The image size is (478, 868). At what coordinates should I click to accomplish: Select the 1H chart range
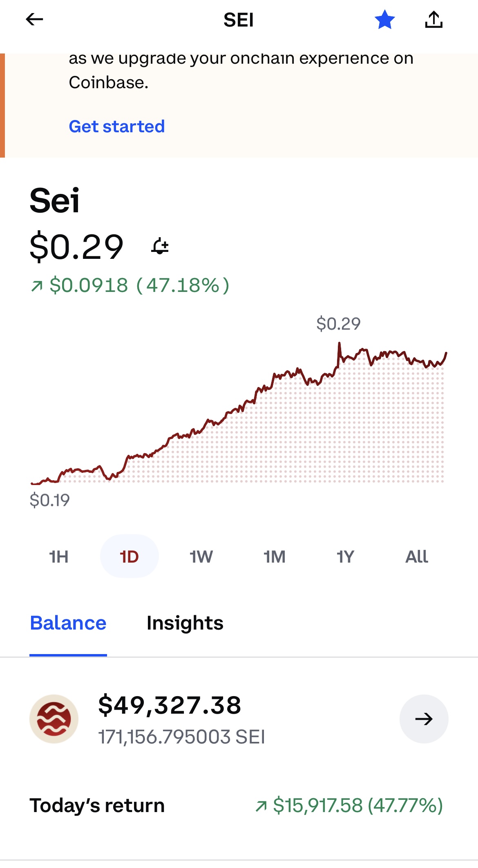pos(58,556)
